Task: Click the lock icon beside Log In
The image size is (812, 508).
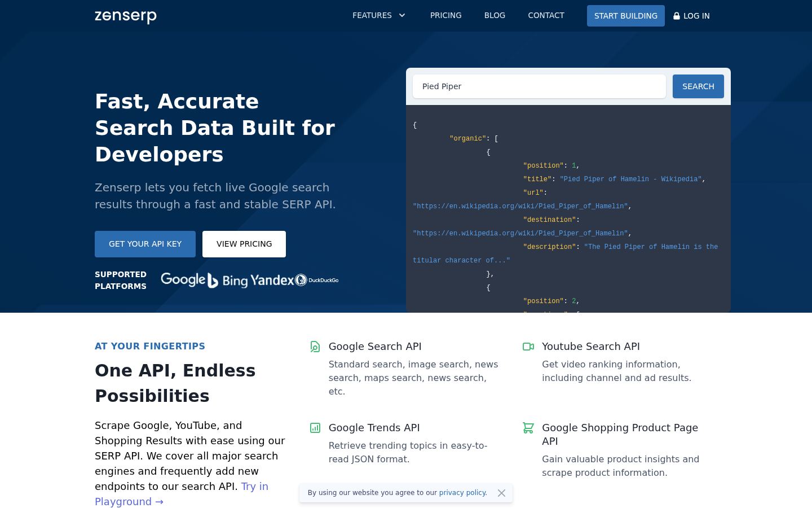Action: (x=677, y=16)
